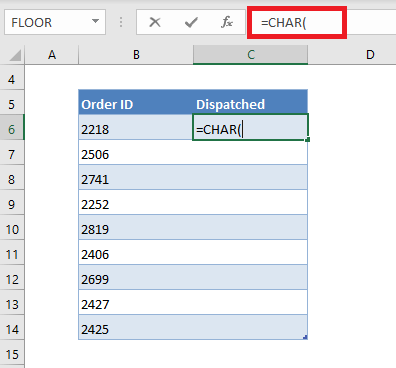Click the formula bar options dots handle
The height and width of the screenshot is (368, 396).
[121, 22]
